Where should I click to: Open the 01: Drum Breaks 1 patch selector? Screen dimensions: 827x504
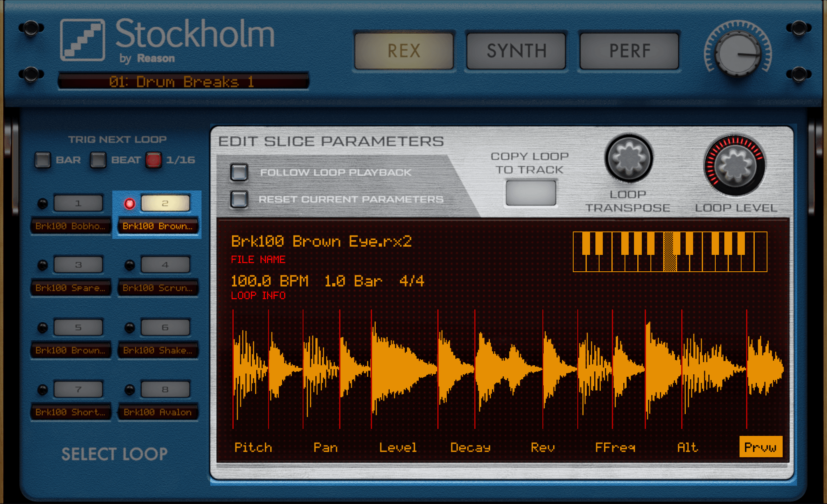coord(183,82)
